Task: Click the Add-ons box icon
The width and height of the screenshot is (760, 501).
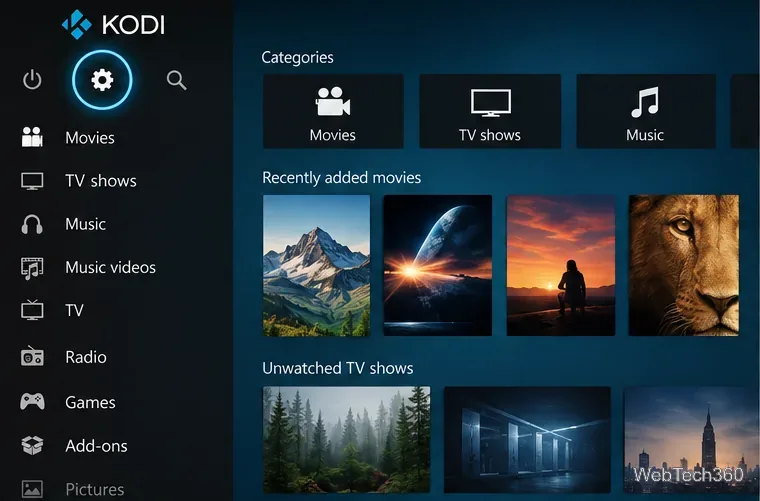Action: point(32,445)
